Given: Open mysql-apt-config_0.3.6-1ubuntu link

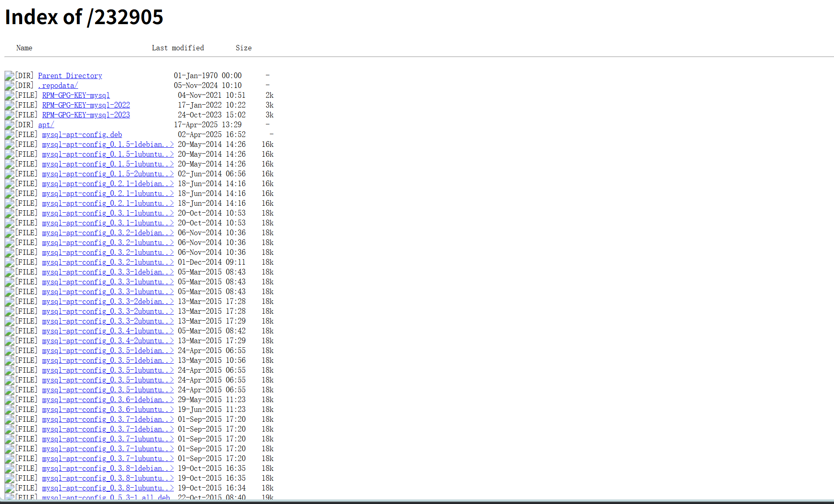Looking at the screenshot, I should point(108,409).
